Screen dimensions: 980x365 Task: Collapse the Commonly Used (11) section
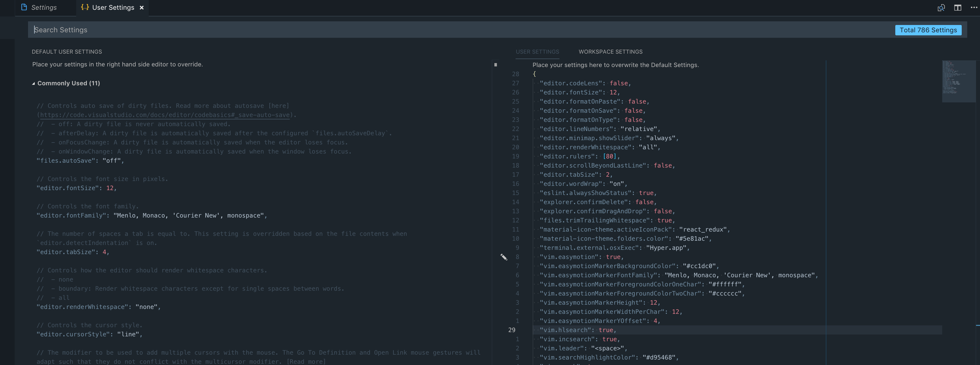click(33, 83)
